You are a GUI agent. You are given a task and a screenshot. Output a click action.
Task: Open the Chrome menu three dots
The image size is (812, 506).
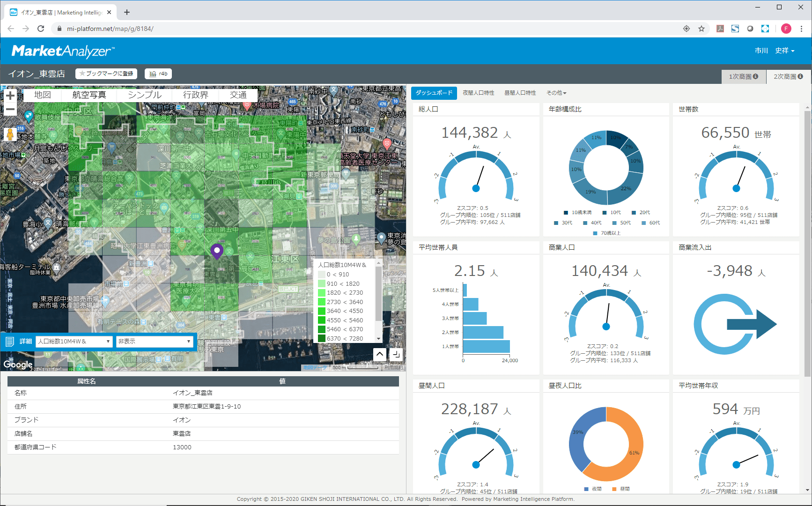[x=801, y=29]
